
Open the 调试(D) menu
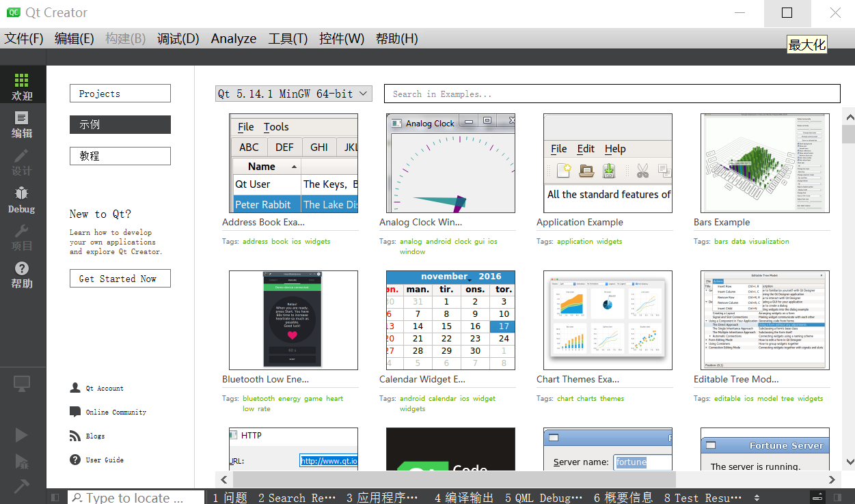(x=178, y=39)
